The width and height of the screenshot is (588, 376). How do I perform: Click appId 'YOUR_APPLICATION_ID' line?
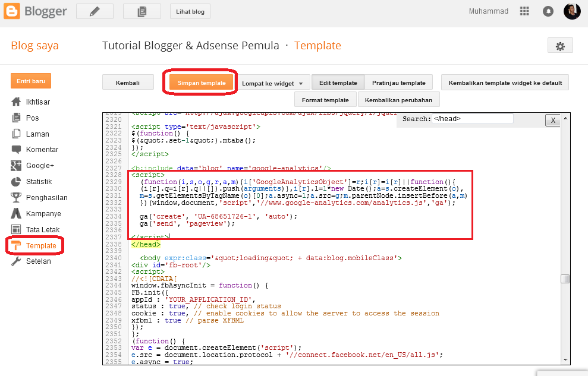[193, 299]
